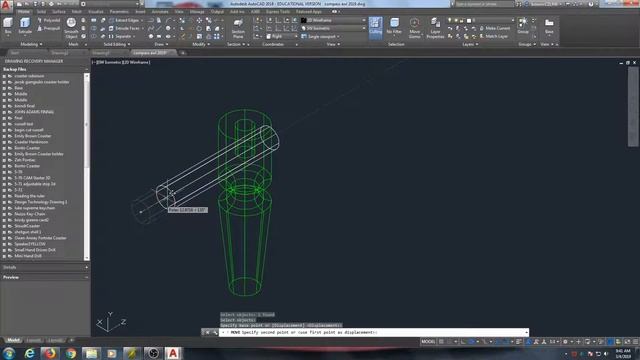This screenshot has width=640, height=360.
Task: Click the Backup Files list scrollbar
Action: click(86, 167)
